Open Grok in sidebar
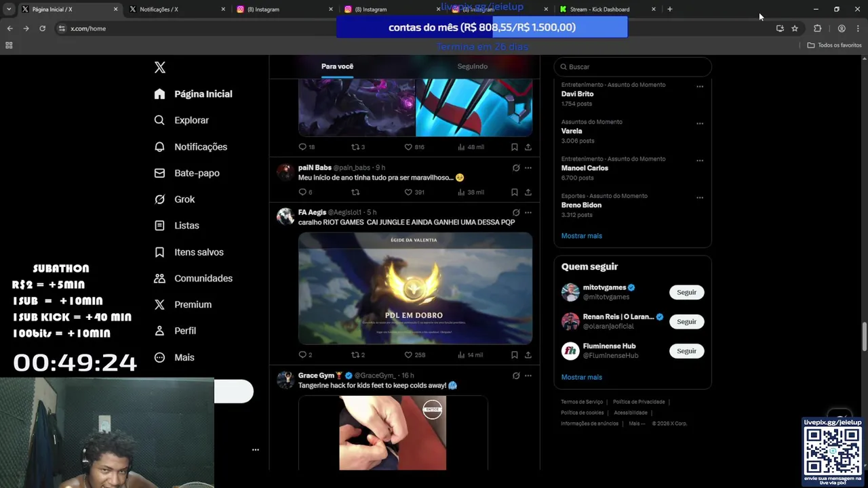This screenshot has width=868, height=488. [174, 199]
